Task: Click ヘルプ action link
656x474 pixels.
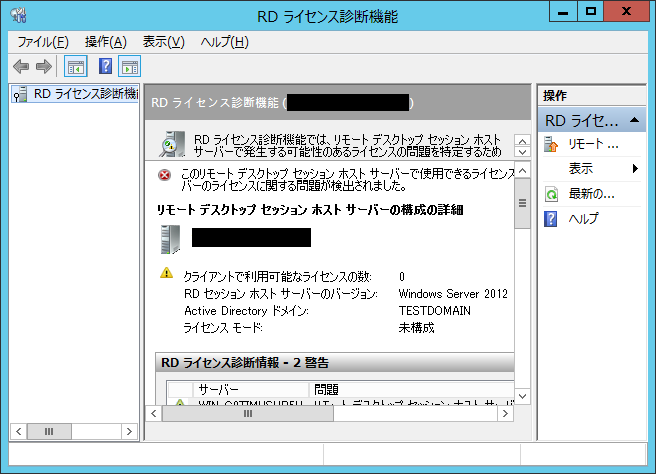Action: click(x=583, y=219)
